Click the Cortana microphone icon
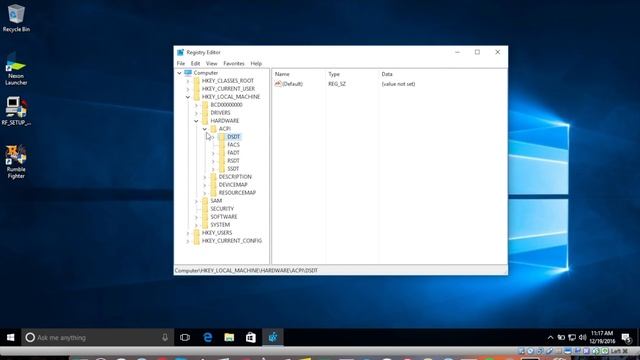The image size is (640, 360). click(x=165, y=338)
